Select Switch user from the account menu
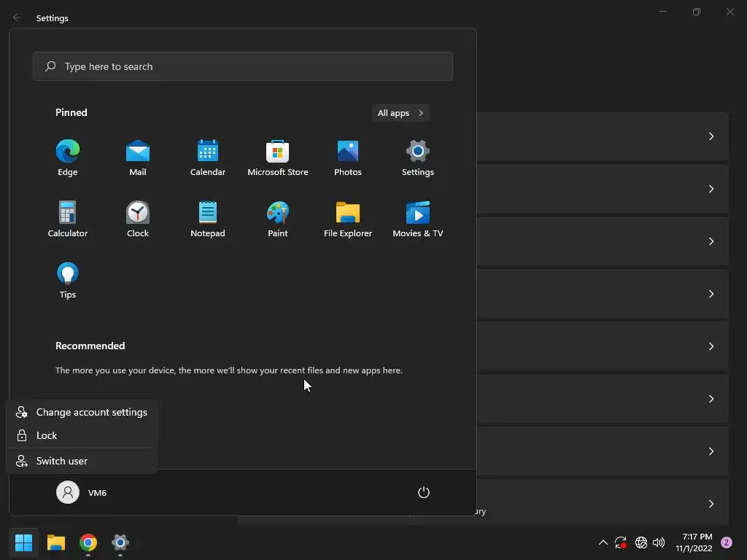Image resolution: width=747 pixels, height=560 pixels. pos(82,461)
